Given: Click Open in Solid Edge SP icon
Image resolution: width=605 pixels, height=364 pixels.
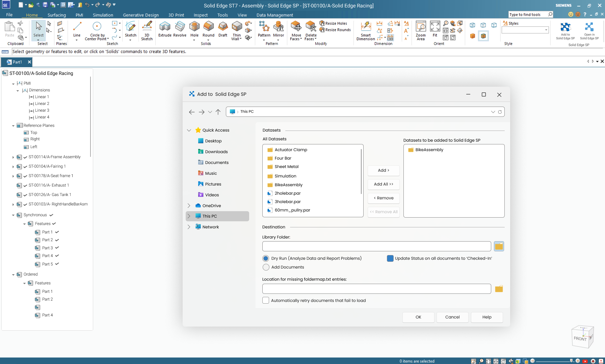Looking at the screenshot, I should pyautogui.click(x=589, y=31).
